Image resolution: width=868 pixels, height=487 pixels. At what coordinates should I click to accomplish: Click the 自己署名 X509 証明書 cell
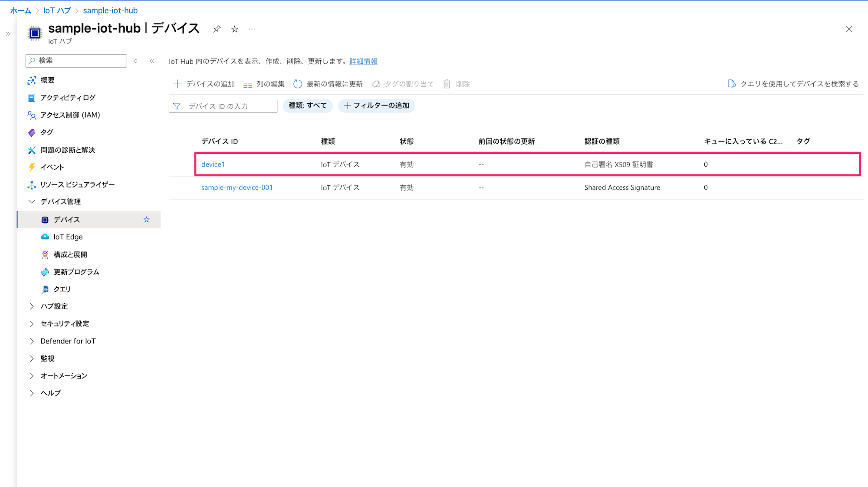[x=618, y=165]
